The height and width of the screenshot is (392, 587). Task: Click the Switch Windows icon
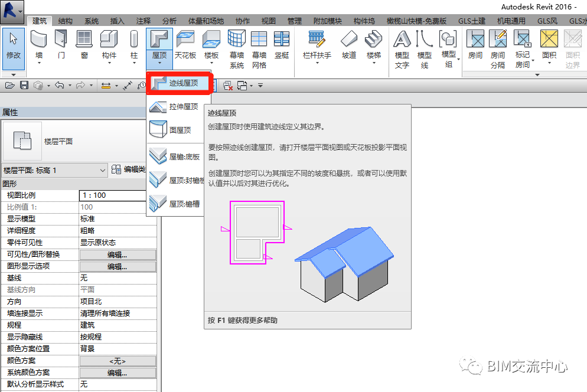pyautogui.click(x=243, y=86)
